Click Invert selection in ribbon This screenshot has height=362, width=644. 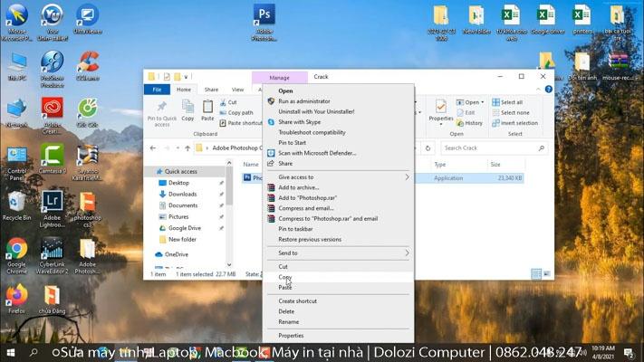[x=517, y=123]
